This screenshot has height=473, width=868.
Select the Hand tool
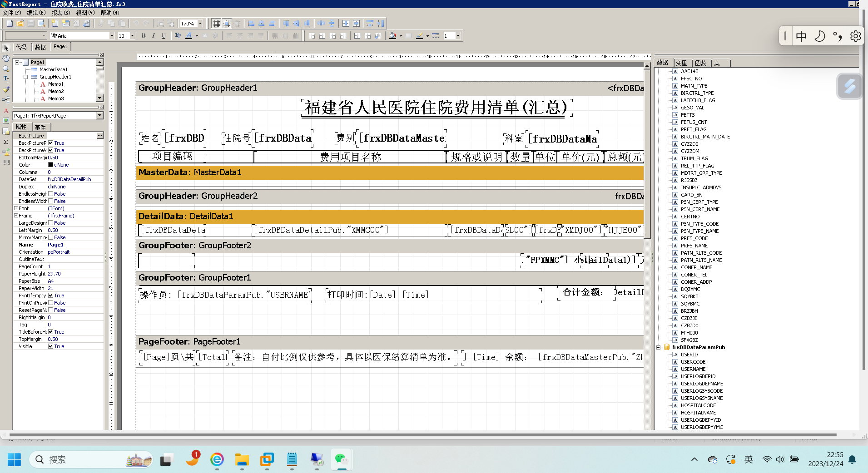pyautogui.click(x=6, y=58)
